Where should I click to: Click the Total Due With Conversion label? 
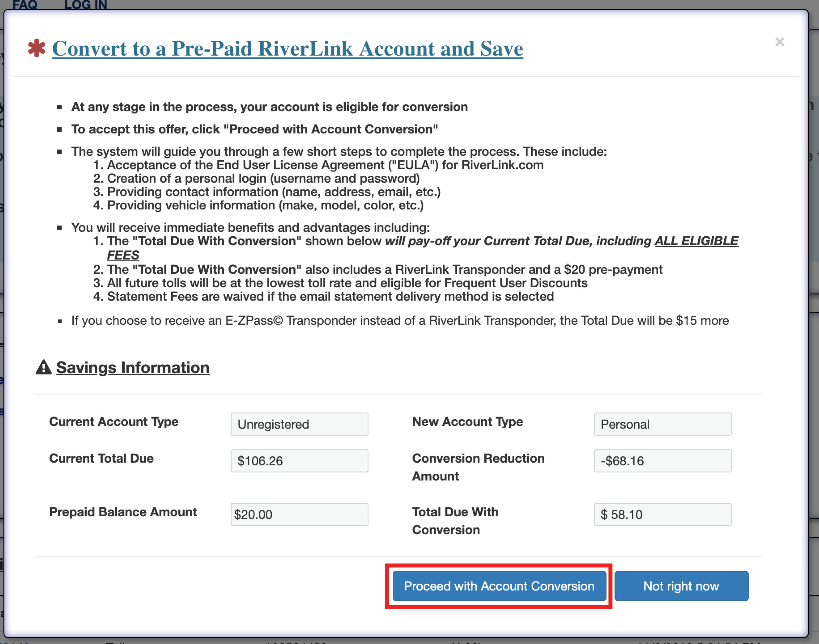pyautogui.click(x=455, y=521)
